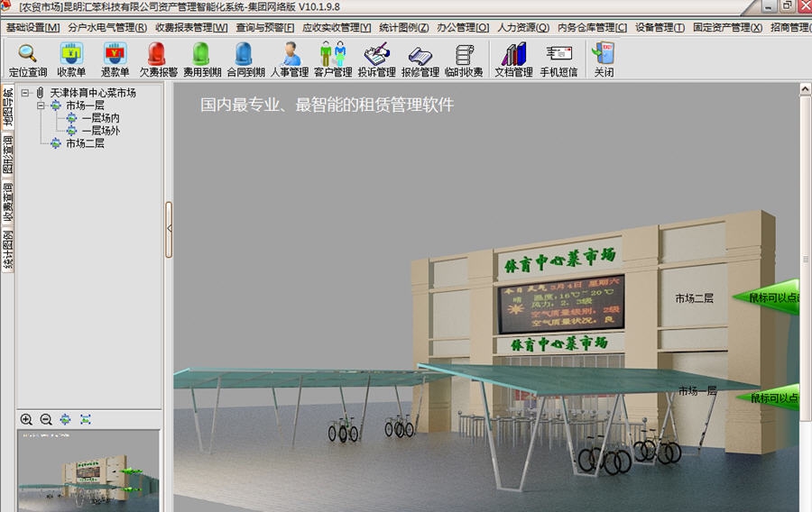Switch to the 收费查询 side tab
Screen dimensions: 812x512
8,202
